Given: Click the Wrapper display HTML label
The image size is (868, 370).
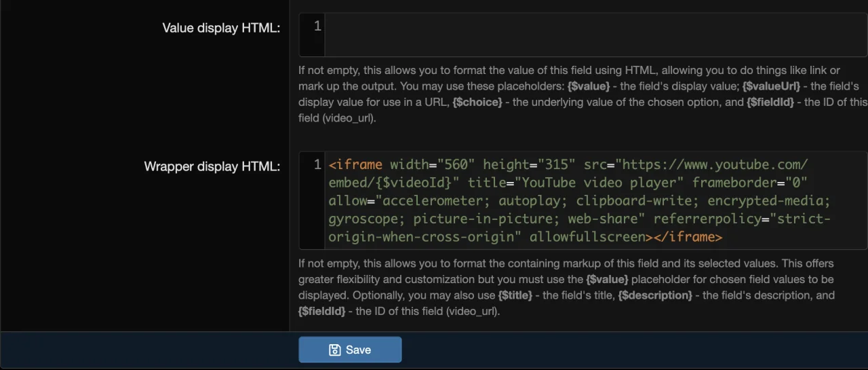Looking at the screenshot, I should [x=212, y=166].
